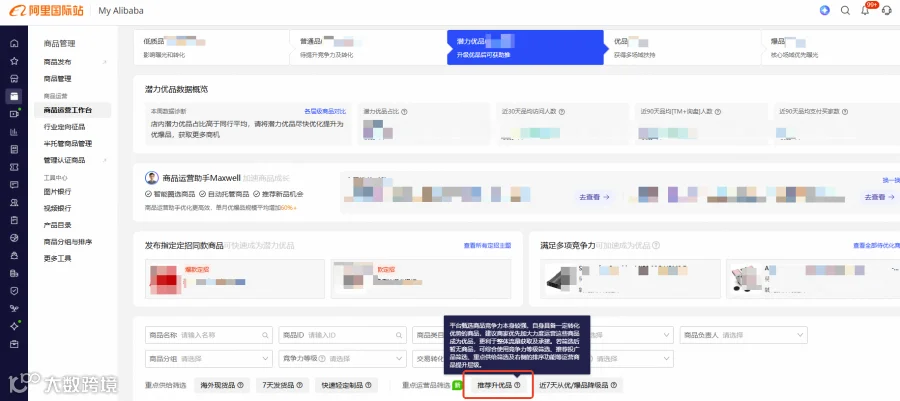Click search icon in 商品名称 field
The height and width of the screenshot is (401, 900).
coord(265,335)
